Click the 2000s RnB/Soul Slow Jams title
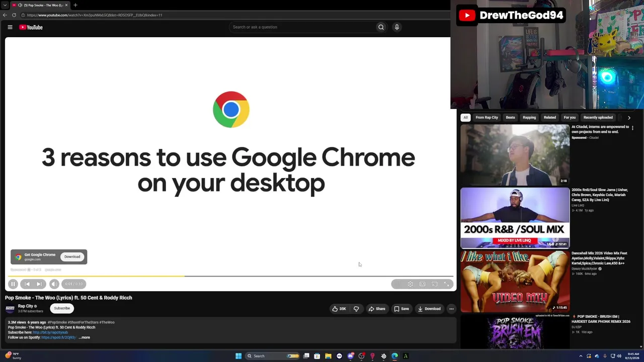 pyautogui.click(x=600, y=195)
